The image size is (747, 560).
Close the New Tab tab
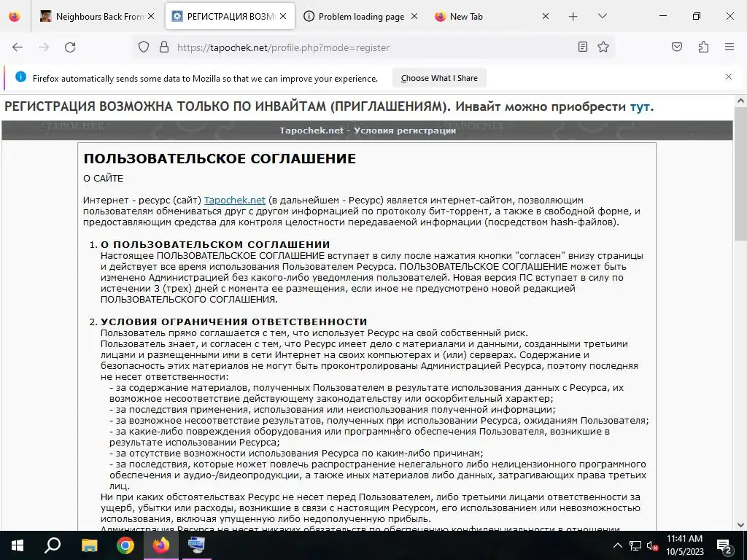(546, 16)
